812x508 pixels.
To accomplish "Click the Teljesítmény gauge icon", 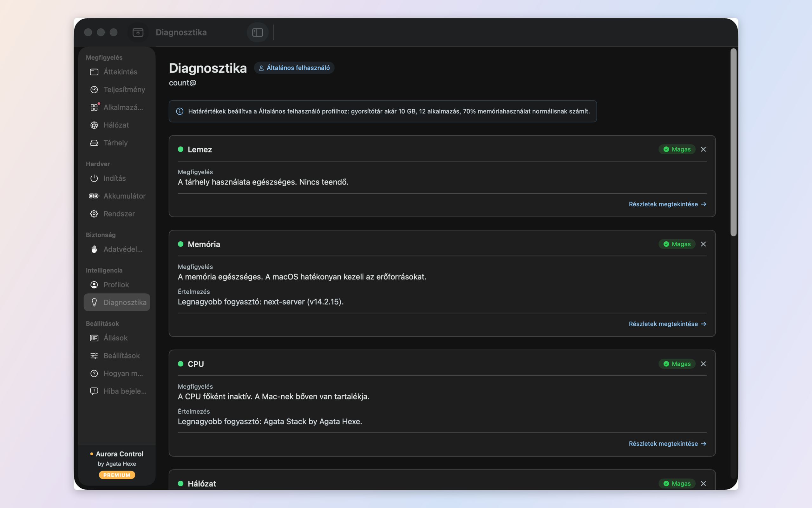I will 94,90.
